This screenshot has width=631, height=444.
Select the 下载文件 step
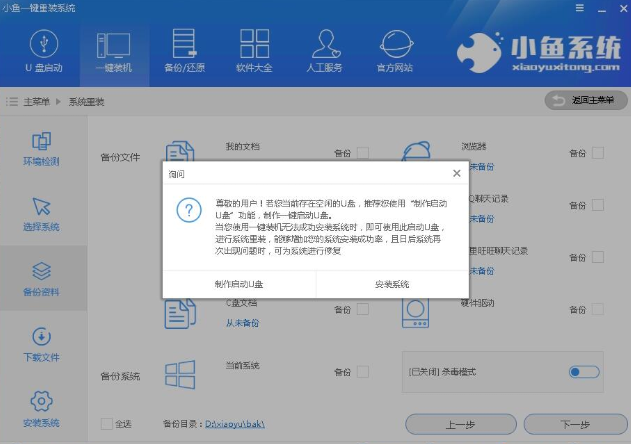click(x=41, y=345)
